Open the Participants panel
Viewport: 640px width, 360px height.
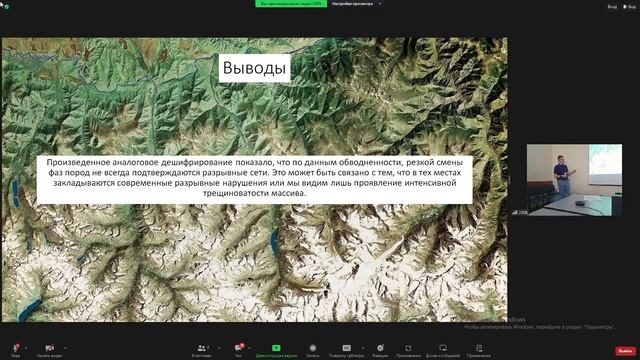[x=202, y=350]
